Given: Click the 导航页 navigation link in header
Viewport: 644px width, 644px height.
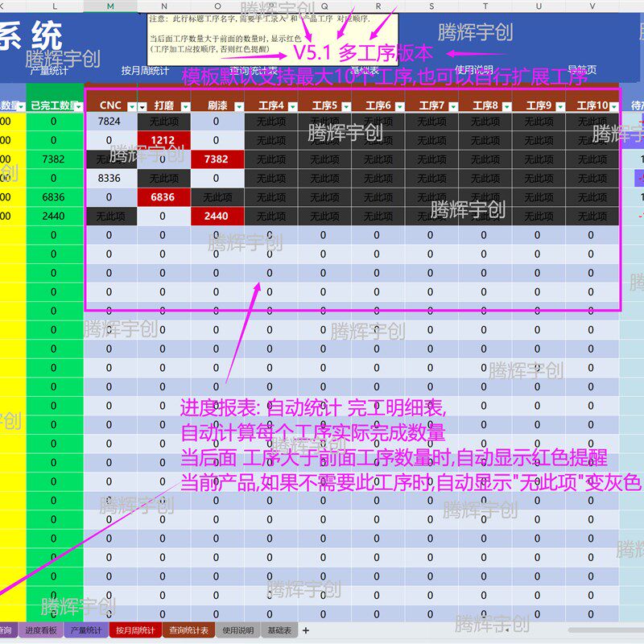Looking at the screenshot, I should click(x=581, y=70).
